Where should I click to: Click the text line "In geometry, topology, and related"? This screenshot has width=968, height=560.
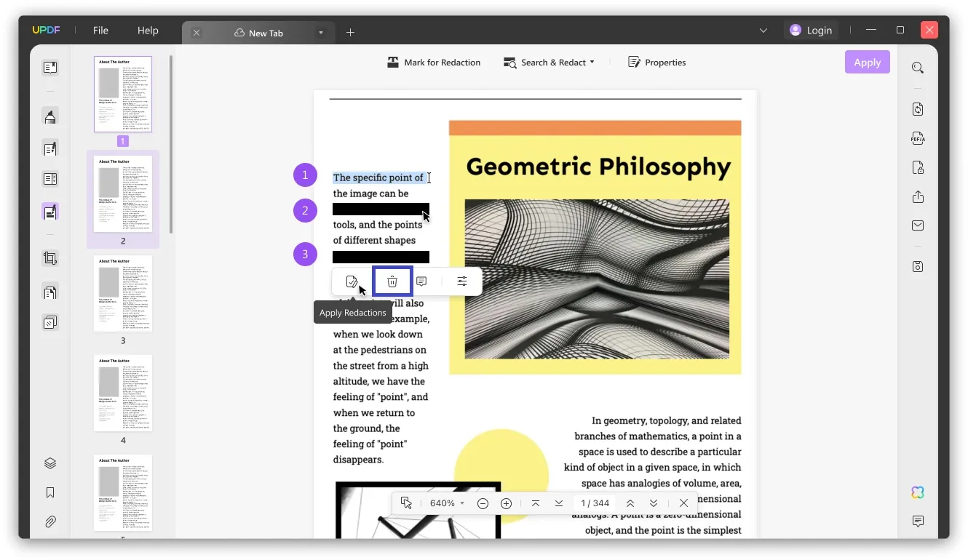[667, 420]
